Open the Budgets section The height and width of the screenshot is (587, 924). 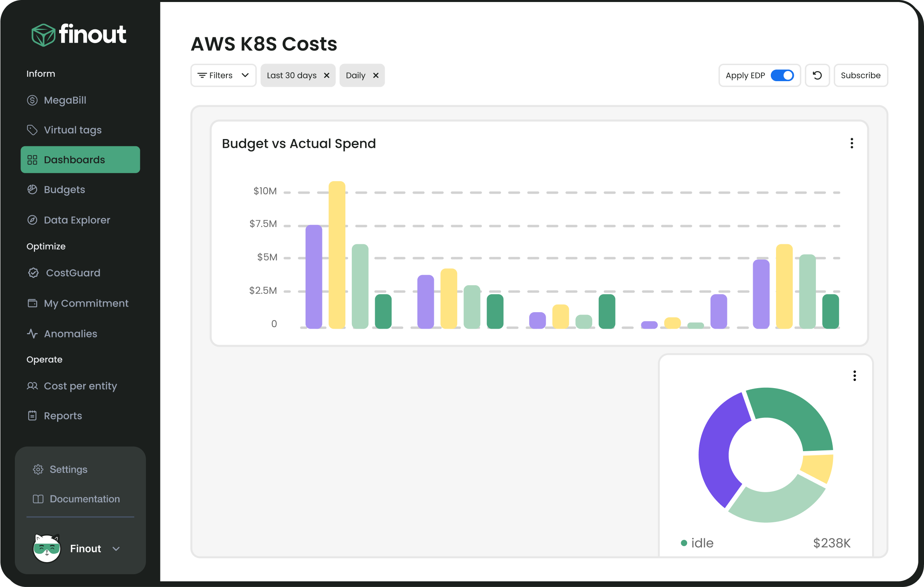64,189
